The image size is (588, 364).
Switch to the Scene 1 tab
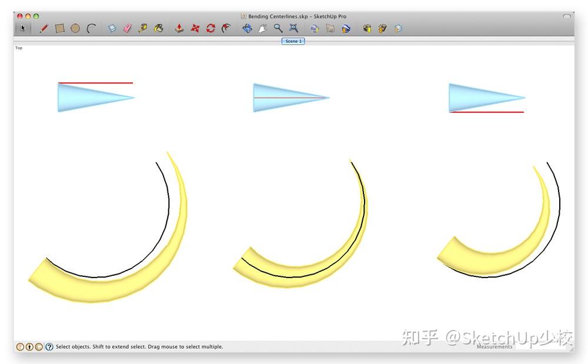[293, 41]
